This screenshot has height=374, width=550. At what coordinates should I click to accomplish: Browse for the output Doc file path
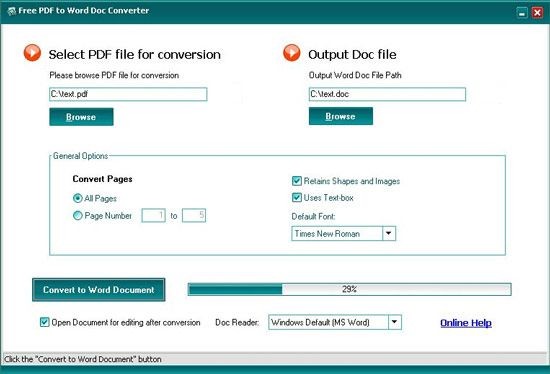(341, 116)
